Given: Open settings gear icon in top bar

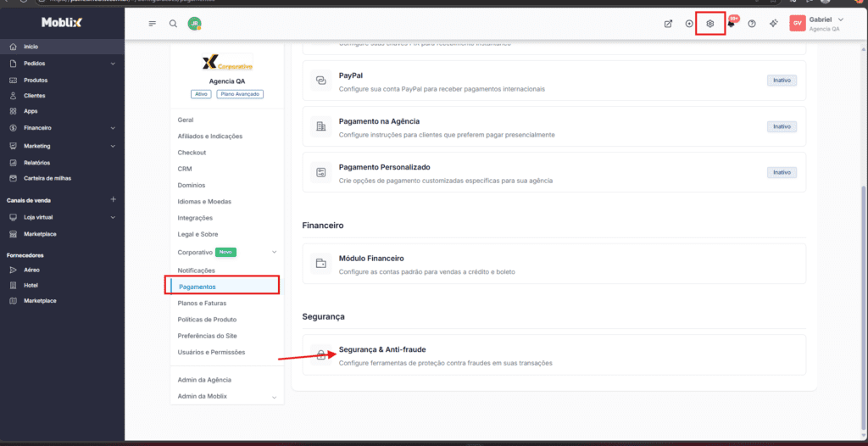Looking at the screenshot, I should [x=710, y=24].
